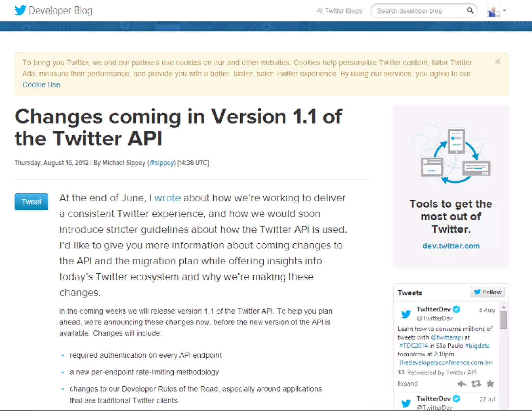Retweet the TwitterDev tweet
532x411 pixels.
[476, 383]
